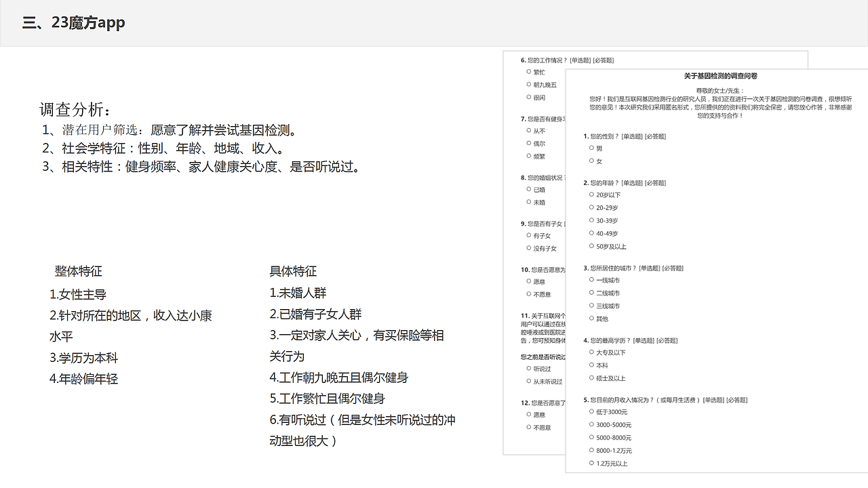Click the 整体特征 heading

(79, 272)
